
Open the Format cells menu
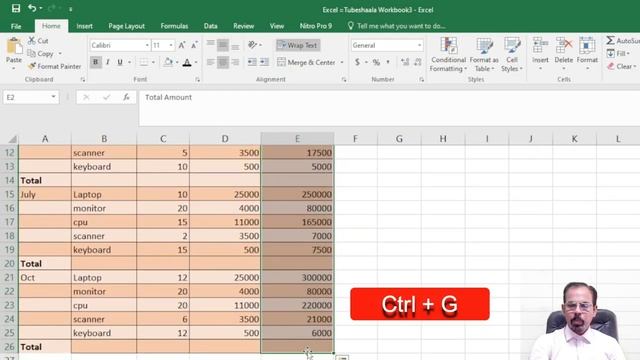click(587, 53)
